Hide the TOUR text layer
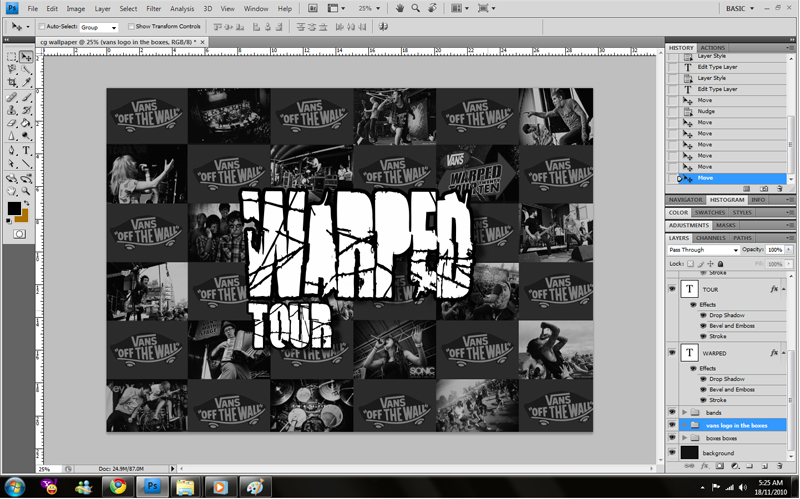The height and width of the screenshot is (499, 800). [672, 289]
